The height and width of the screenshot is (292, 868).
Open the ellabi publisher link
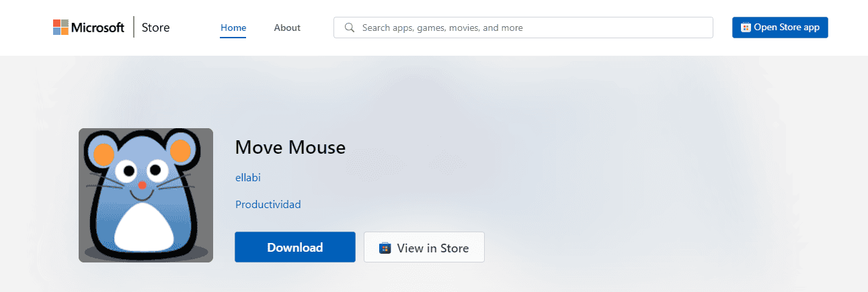click(247, 178)
